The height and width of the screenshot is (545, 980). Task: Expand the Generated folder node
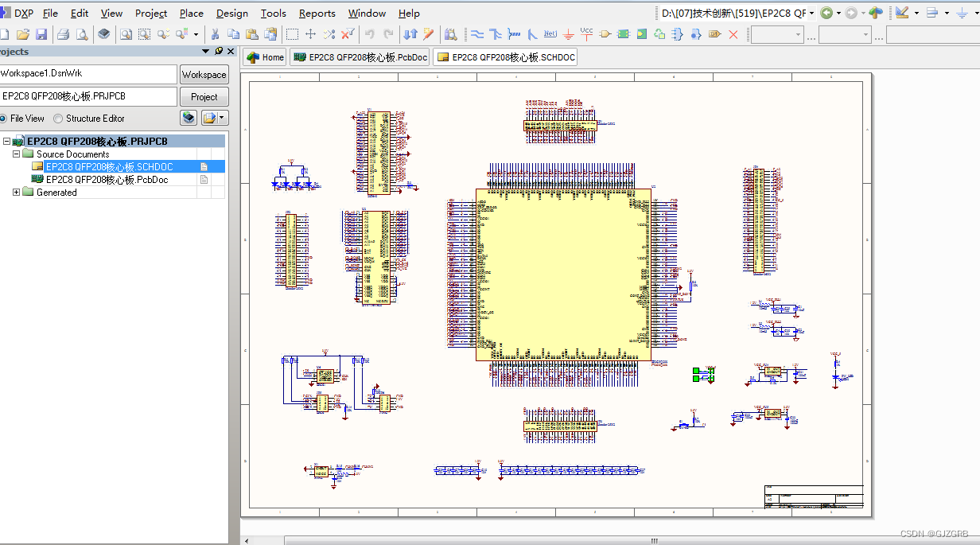pyautogui.click(x=17, y=192)
